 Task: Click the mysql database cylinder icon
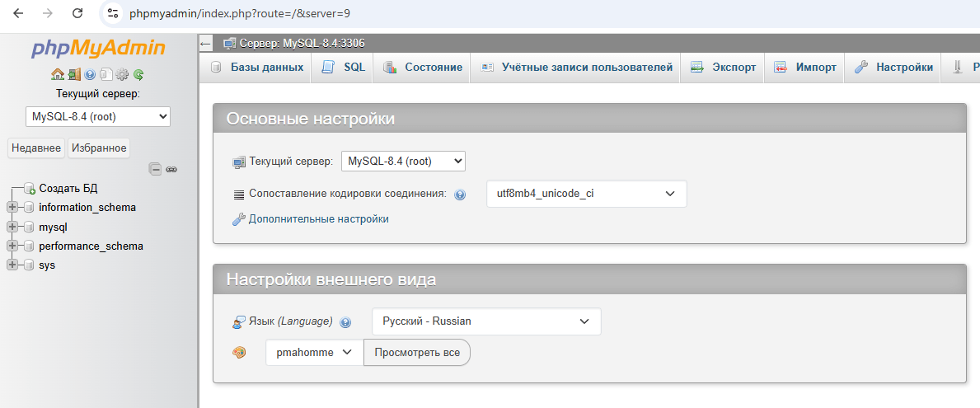coord(30,227)
